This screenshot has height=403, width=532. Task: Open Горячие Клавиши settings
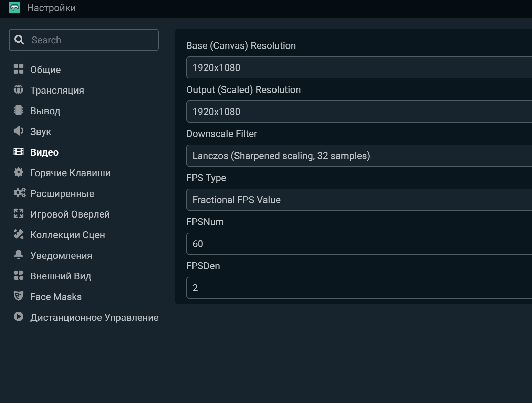point(70,173)
